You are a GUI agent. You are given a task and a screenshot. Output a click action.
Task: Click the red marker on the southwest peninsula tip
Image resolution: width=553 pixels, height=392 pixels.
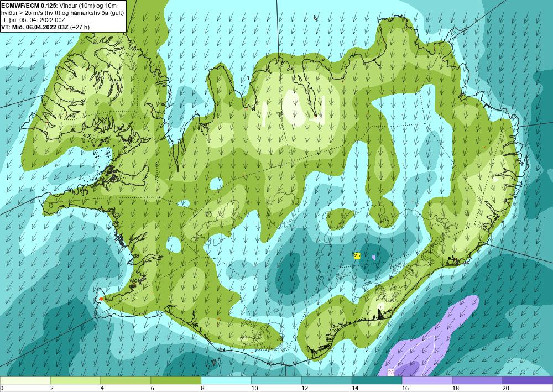point(101,299)
